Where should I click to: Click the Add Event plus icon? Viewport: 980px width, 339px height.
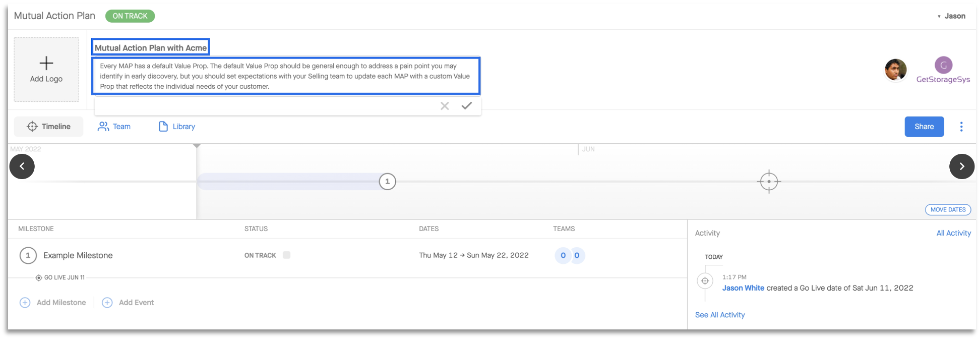click(107, 303)
